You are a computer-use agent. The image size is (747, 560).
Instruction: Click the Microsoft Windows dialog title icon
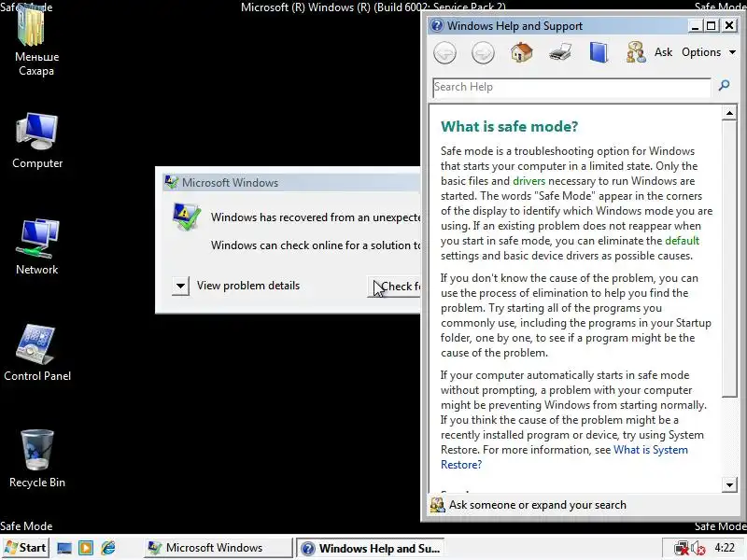[x=171, y=182]
